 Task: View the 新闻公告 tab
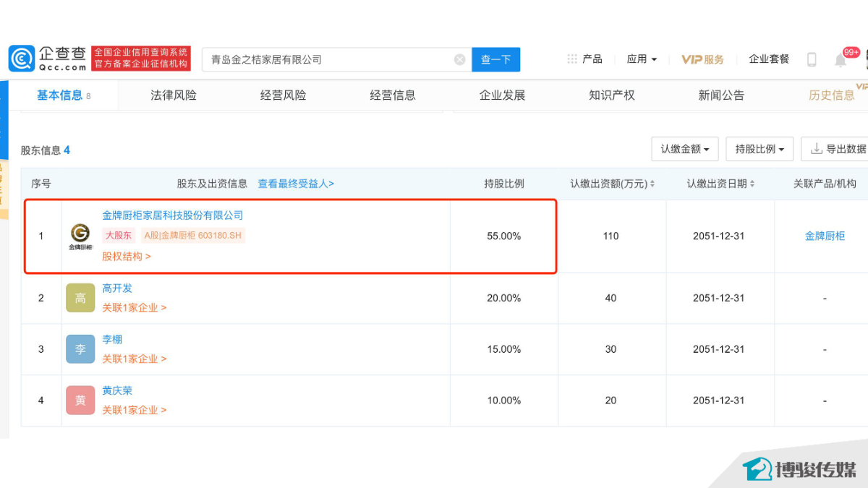(x=722, y=95)
